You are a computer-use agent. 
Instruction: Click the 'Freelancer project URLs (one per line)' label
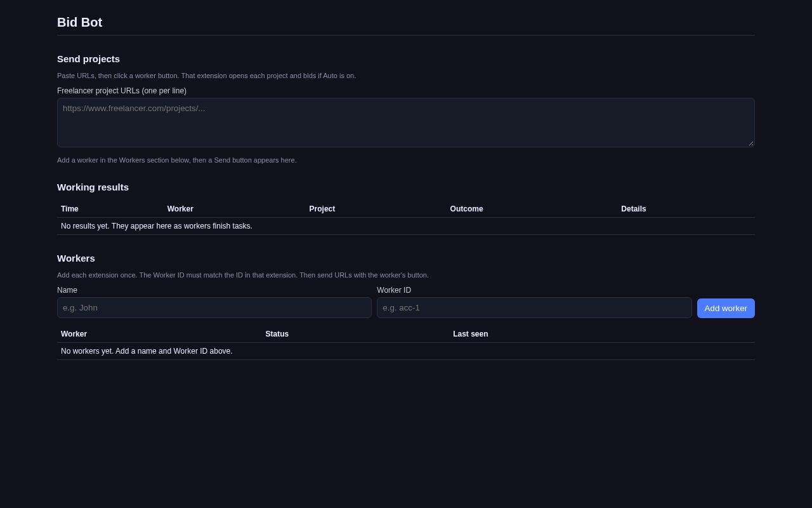[122, 91]
